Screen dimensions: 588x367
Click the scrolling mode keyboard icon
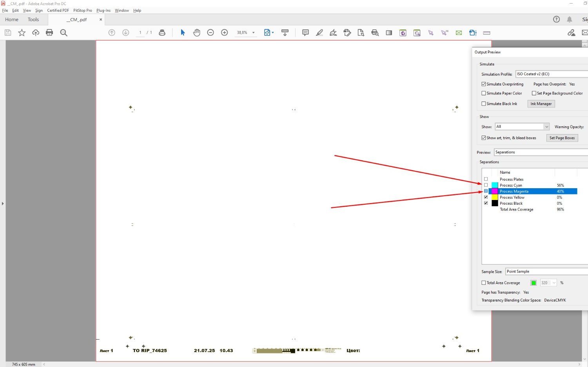285,33
